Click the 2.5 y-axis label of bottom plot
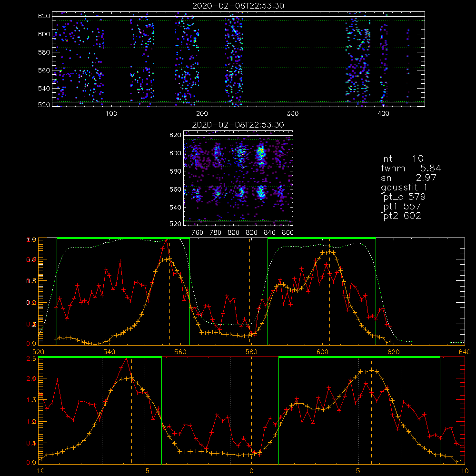Image resolution: width=476 pixels, height=476 pixels. click(x=32, y=359)
